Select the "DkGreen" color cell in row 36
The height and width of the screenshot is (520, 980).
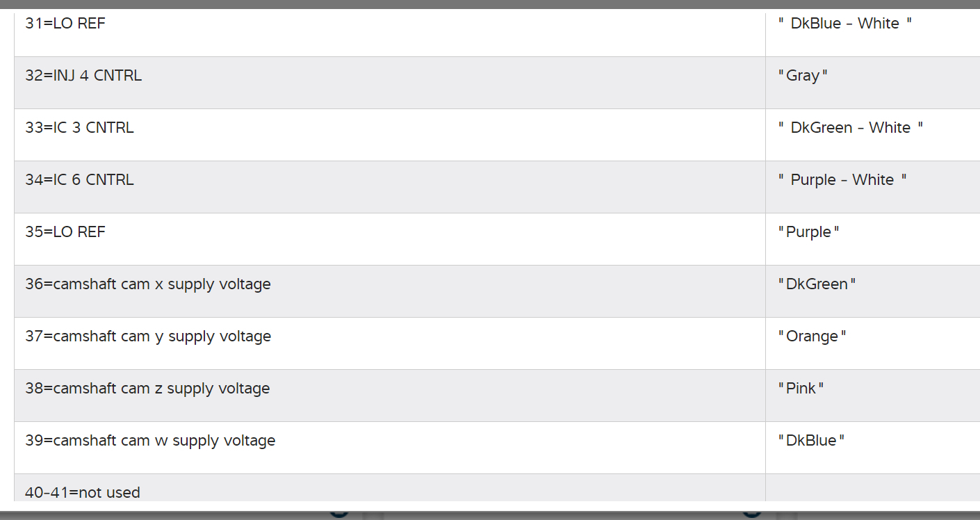coord(817,284)
